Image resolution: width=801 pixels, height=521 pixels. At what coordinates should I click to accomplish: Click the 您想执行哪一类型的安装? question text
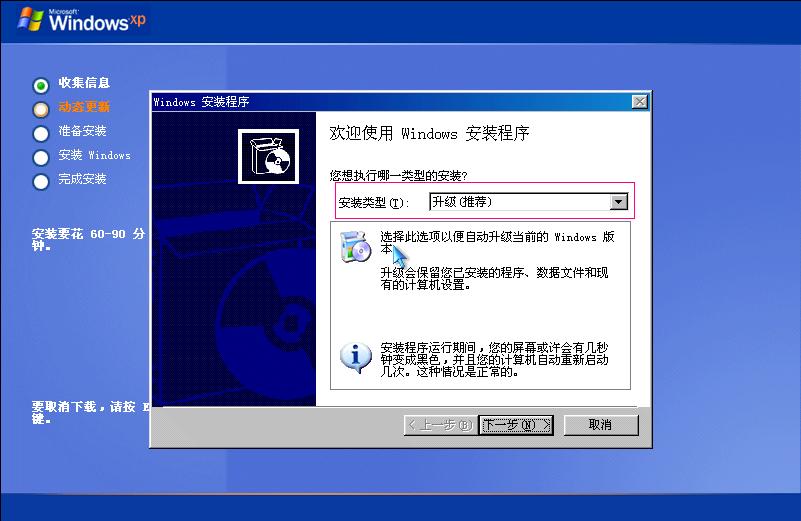click(398, 176)
